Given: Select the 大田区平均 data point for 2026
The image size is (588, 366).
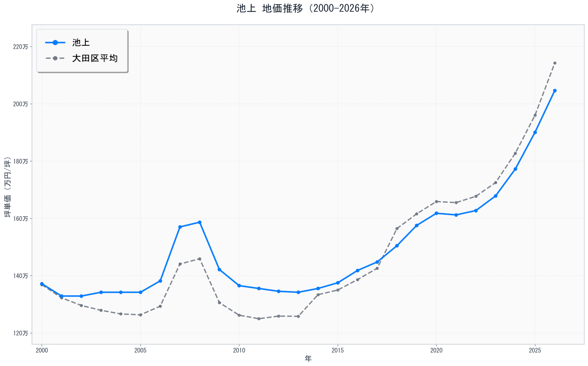Looking at the screenshot, I should 555,63.
